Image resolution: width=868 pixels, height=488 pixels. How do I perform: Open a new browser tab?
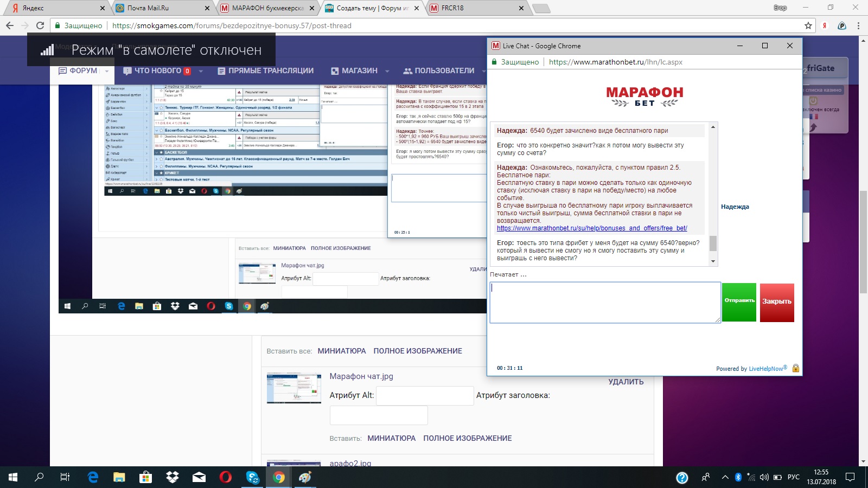pyautogui.click(x=541, y=8)
